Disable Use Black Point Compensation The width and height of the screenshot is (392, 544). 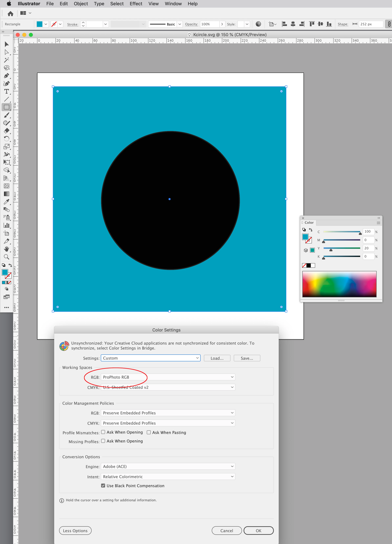[x=103, y=486]
